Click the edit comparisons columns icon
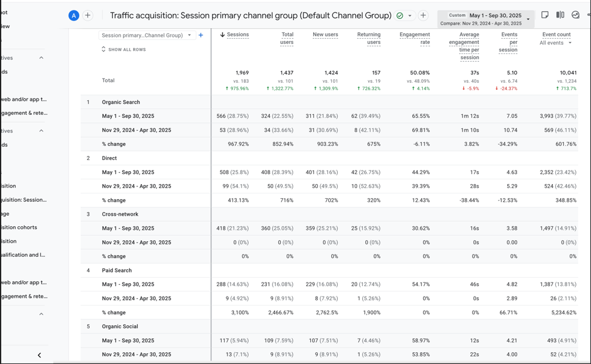 (x=560, y=15)
